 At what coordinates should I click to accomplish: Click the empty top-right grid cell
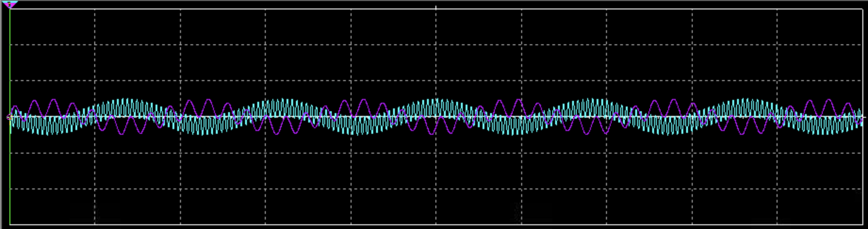(x=819, y=27)
